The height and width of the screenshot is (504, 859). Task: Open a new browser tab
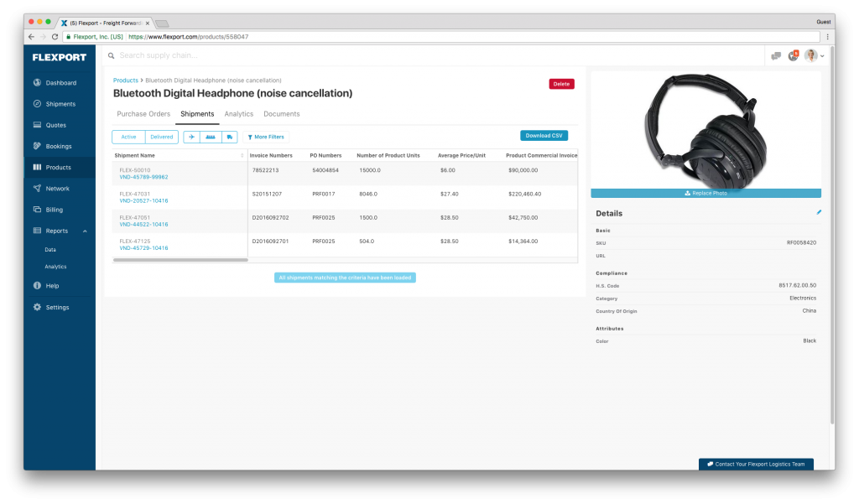[162, 23]
